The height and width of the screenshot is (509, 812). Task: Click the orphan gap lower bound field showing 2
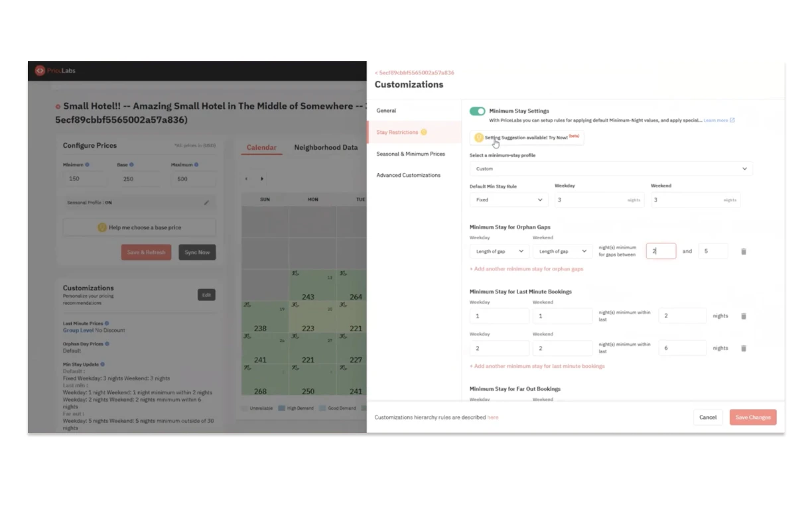click(x=661, y=251)
